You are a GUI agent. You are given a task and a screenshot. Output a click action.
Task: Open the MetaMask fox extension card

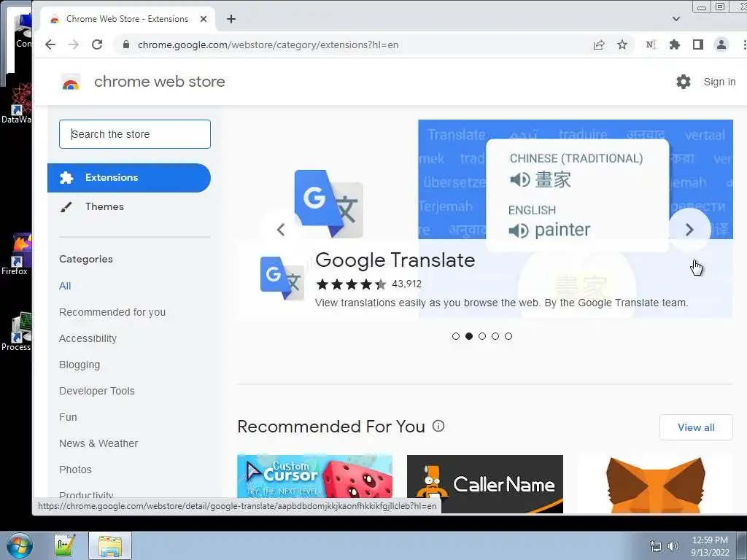point(655,484)
